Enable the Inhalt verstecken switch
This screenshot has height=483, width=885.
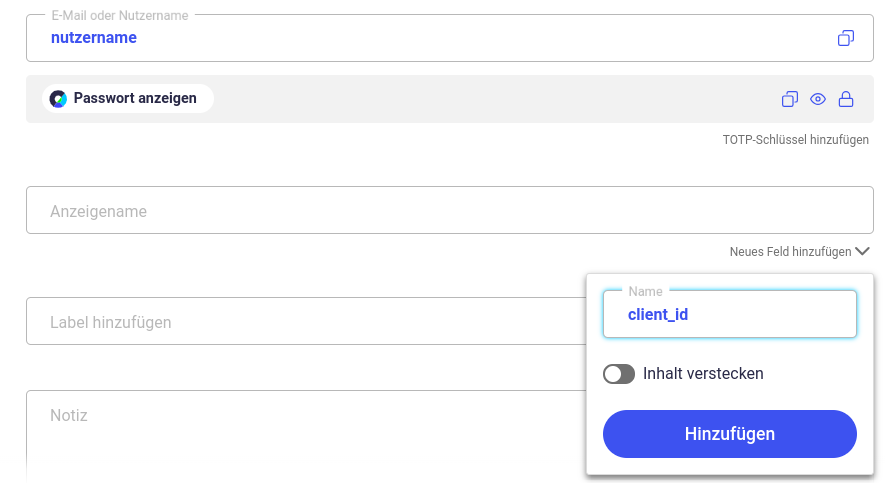coord(619,374)
